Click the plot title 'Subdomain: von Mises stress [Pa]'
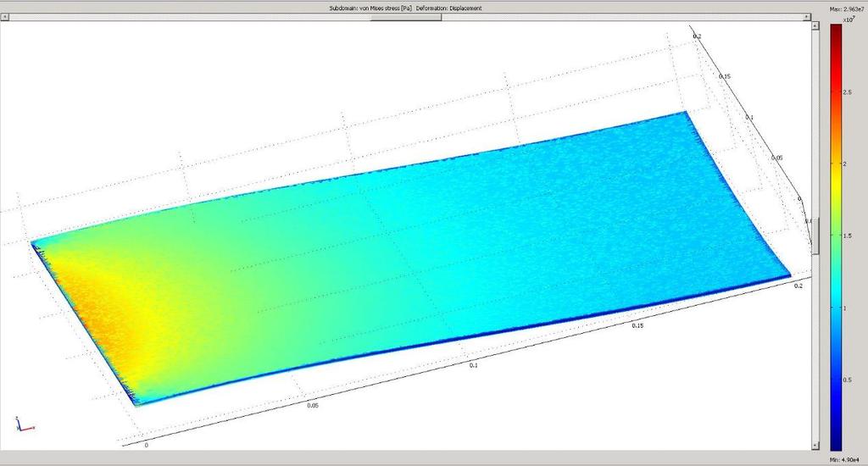 pyautogui.click(x=370, y=8)
